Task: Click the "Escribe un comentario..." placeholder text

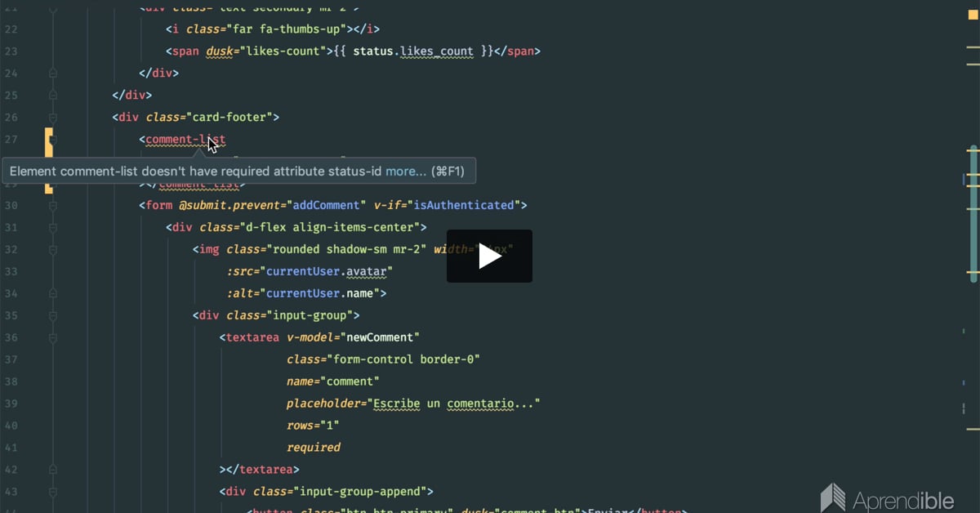Action: 453,404
